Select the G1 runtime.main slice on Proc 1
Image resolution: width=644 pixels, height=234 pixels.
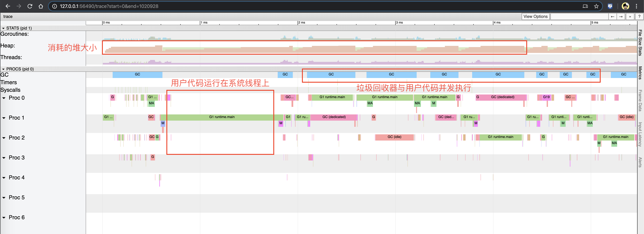(x=222, y=117)
